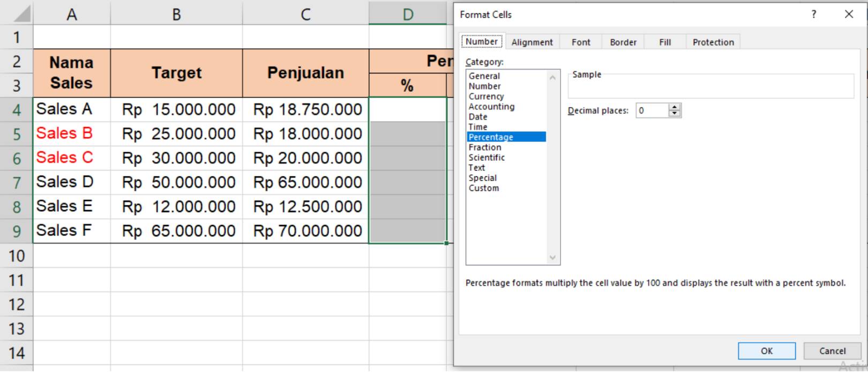The height and width of the screenshot is (372, 868).
Task: Click sales cell Rp 18.000.000
Action: (x=305, y=133)
